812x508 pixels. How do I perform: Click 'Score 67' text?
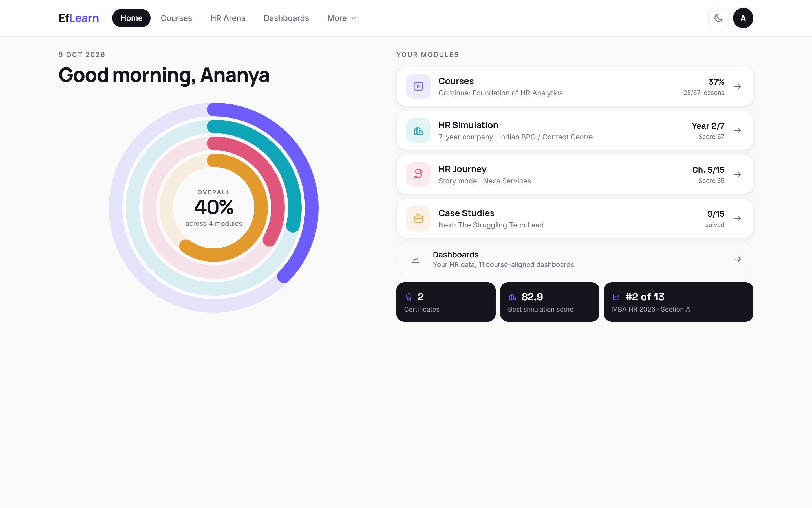(x=711, y=137)
